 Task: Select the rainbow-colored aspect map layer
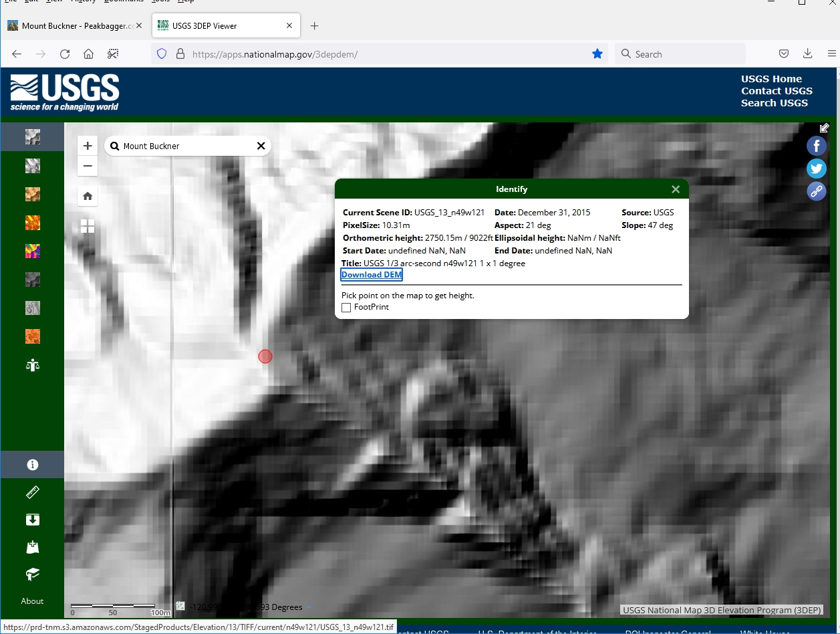[32, 251]
